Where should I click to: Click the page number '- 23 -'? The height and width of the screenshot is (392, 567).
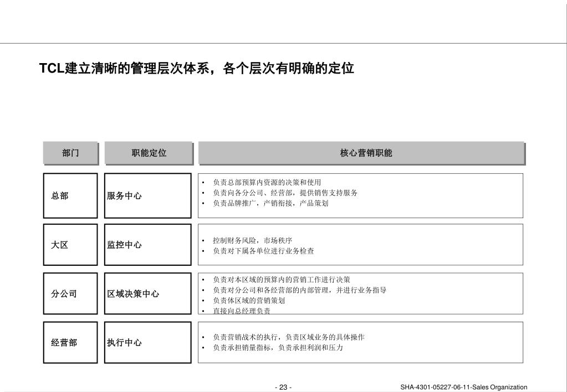(283, 388)
